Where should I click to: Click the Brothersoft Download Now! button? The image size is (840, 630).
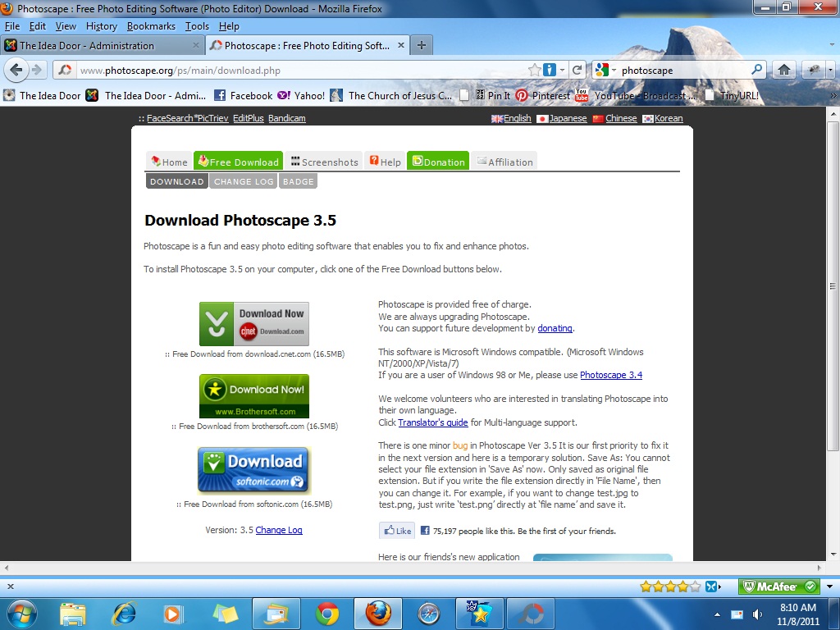click(x=254, y=396)
